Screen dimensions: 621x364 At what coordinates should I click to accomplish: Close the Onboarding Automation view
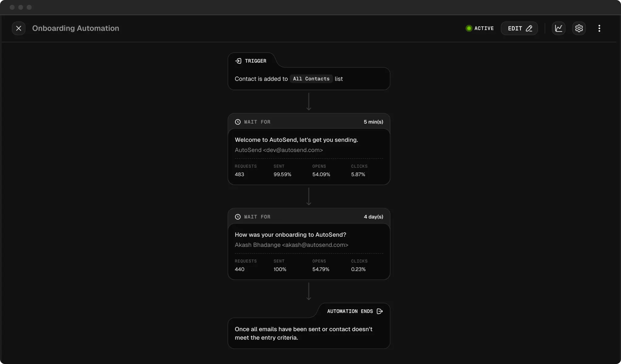19,28
